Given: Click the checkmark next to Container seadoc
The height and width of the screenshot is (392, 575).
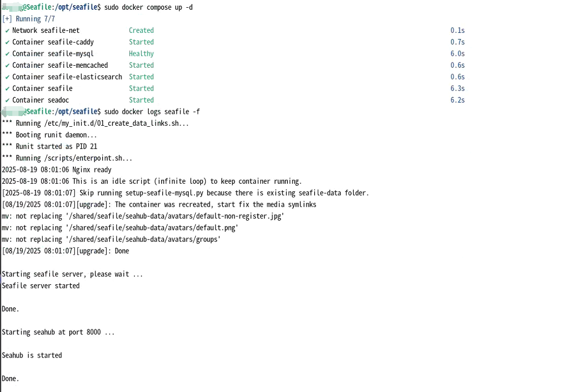Looking at the screenshot, I should [x=7, y=101].
